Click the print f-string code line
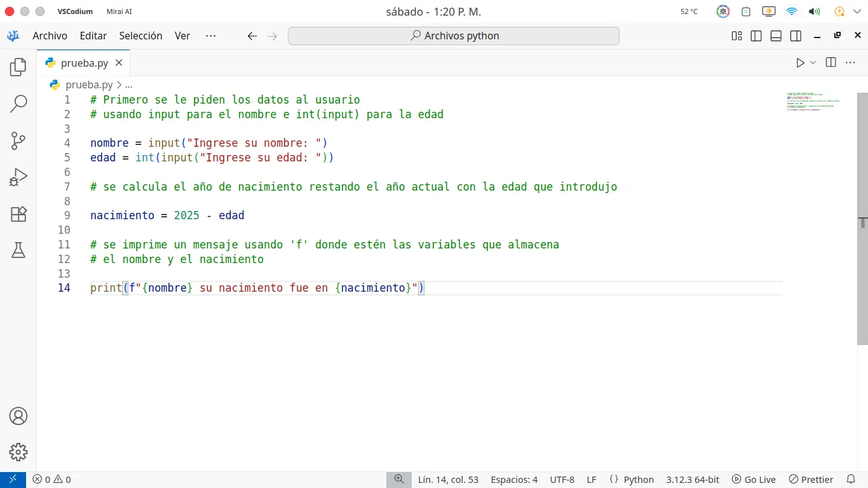 (257, 288)
